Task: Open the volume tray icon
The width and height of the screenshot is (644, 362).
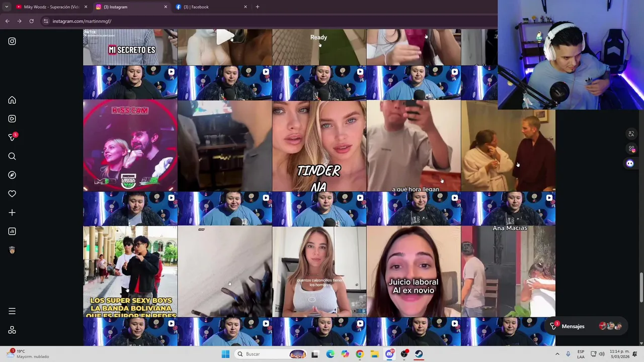Action: 602,354
